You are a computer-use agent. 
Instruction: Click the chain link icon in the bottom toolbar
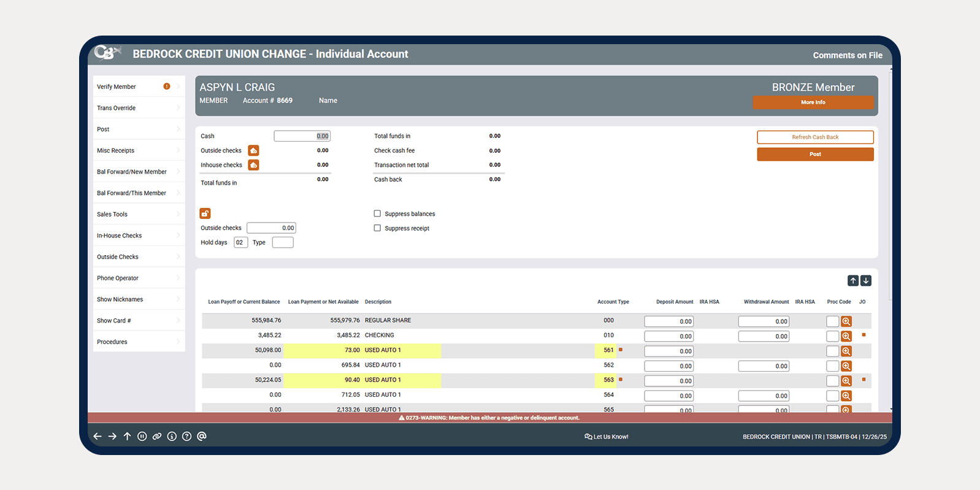coord(157,437)
